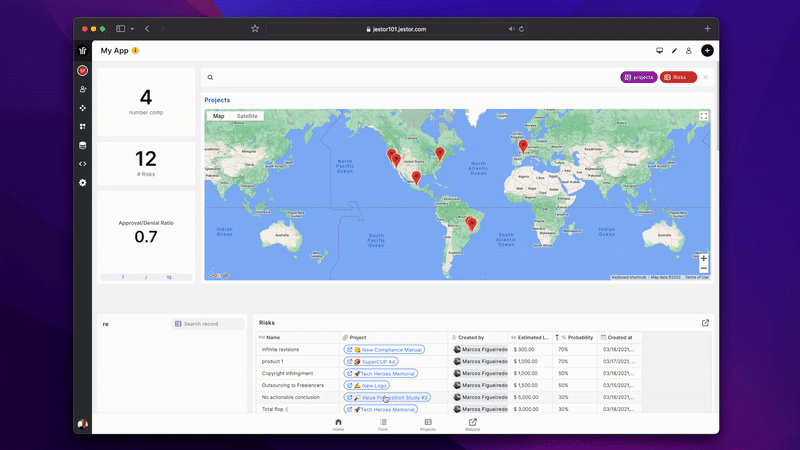800x450 pixels.
Task: Click the browser bookmark star icon
Action: (255, 29)
